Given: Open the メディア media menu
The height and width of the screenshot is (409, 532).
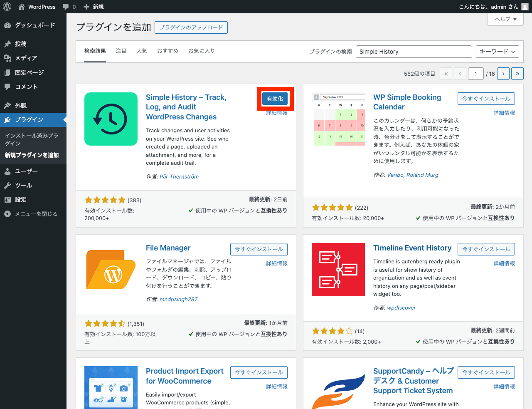Looking at the screenshot, I should (x=33, y=58).
